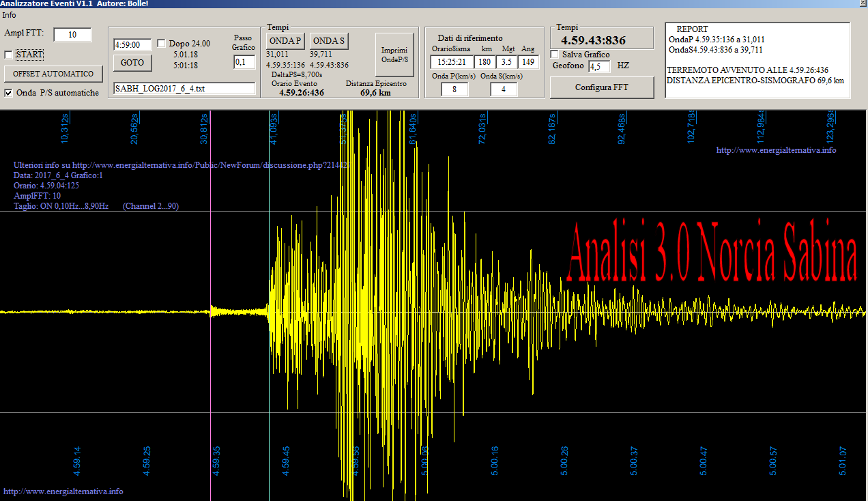Click the SABH_LOG2017_6_4.txt filename field
Image resolution: width=868 pixels, height=501 pixels.
point(184,88)
